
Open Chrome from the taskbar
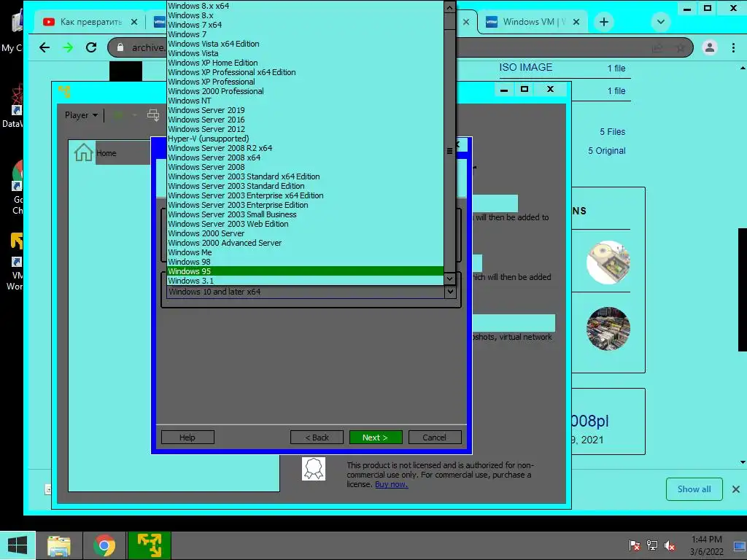(x=104, y=545)
